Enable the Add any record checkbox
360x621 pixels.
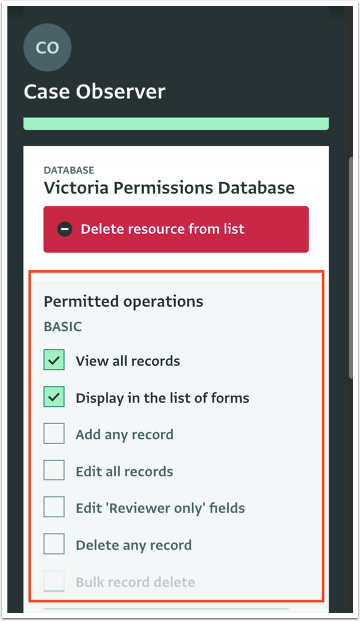tap(54, 433)
